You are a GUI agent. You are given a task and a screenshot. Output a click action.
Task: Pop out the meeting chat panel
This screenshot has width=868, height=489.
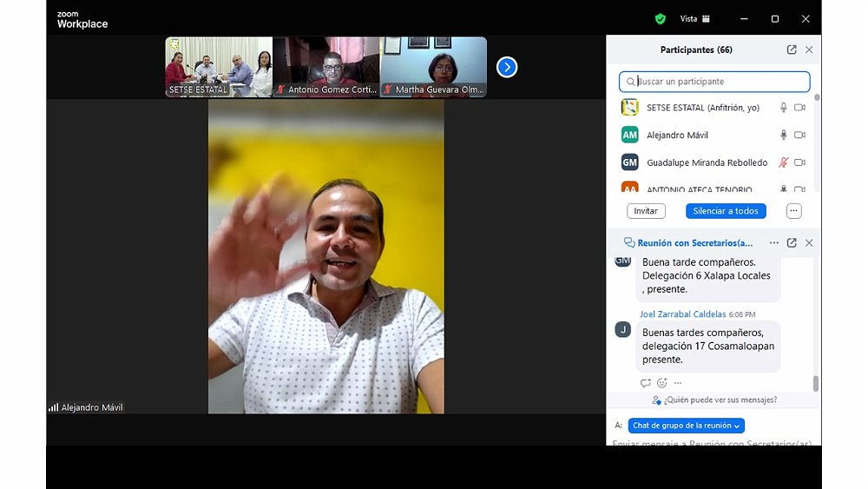click(792, 243)
